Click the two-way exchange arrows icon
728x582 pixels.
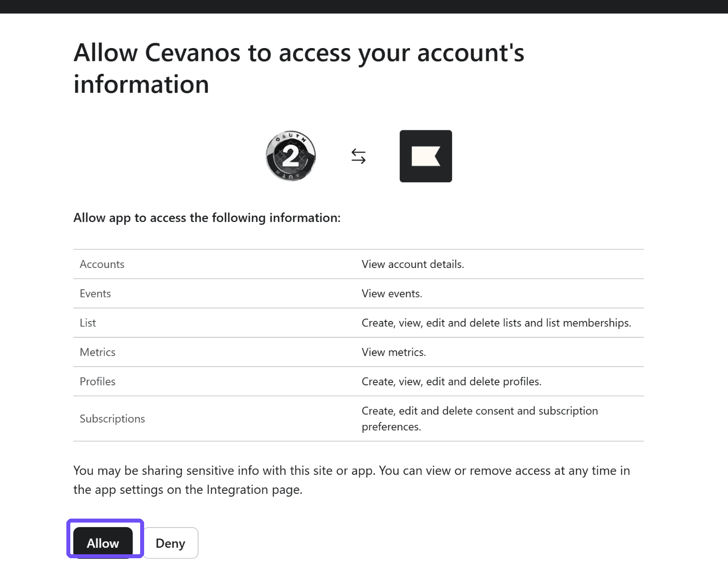point(359,157)
